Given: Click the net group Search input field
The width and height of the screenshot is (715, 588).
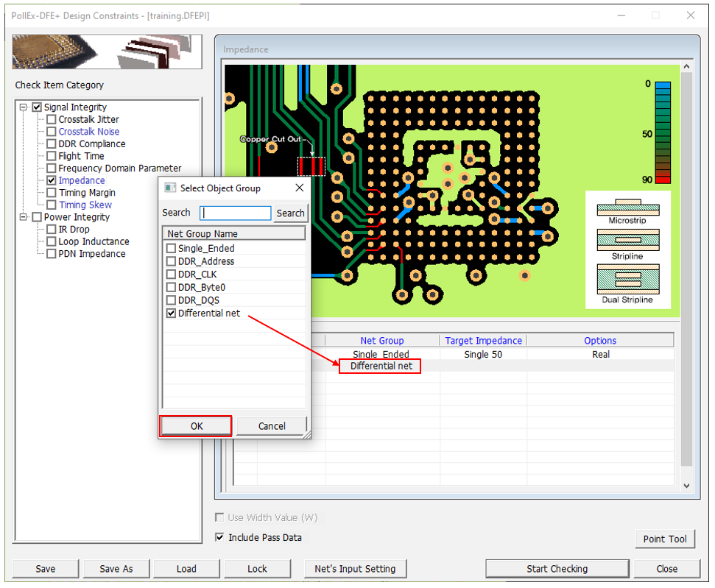Looking at the screenshot, I should [x=236, y=213].
